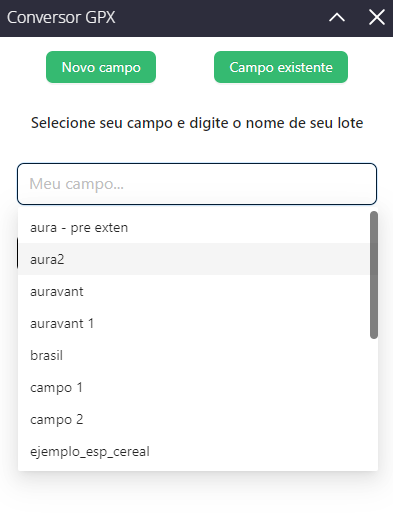The width and height of the screenshot is (393, 521).
Task: Collapse the Conversor GPX panel with chevron
Action: 337,17
